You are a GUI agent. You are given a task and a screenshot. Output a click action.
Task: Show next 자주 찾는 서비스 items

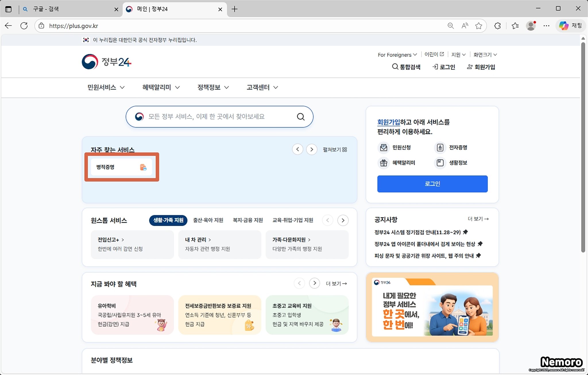(x=312, y=149)
